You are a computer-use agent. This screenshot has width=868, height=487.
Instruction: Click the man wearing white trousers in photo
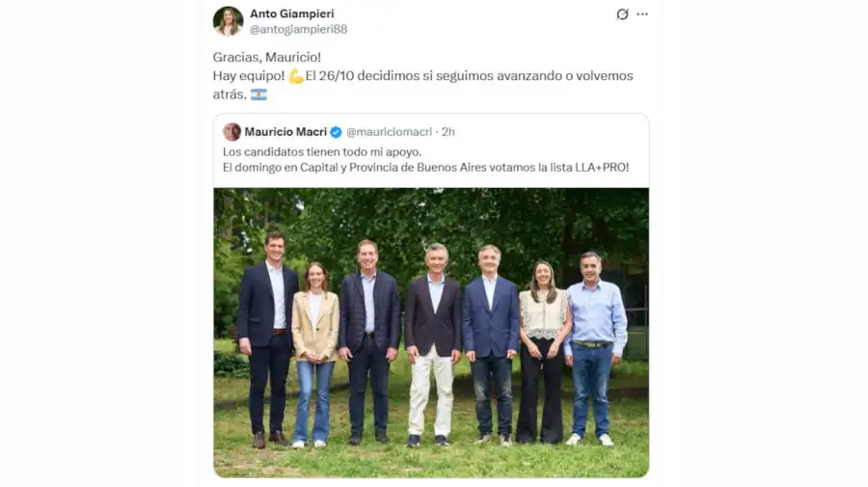click(432, 345)
